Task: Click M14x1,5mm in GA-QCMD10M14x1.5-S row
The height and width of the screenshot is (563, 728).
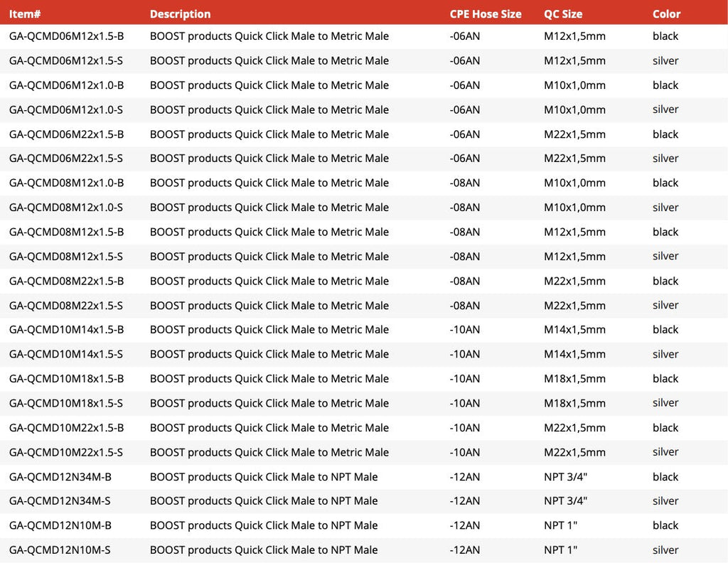Action: tap(574, 354)
